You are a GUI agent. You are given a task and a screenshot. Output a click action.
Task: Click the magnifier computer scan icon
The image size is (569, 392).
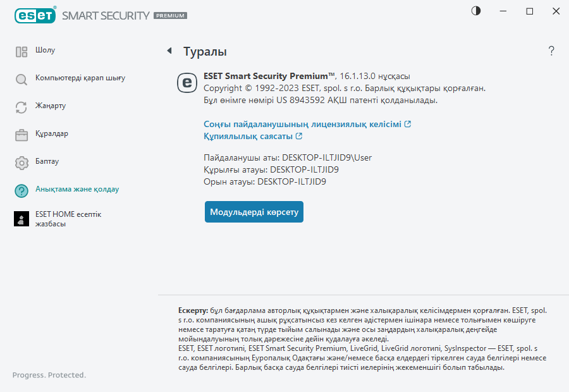tap(21, 80)
